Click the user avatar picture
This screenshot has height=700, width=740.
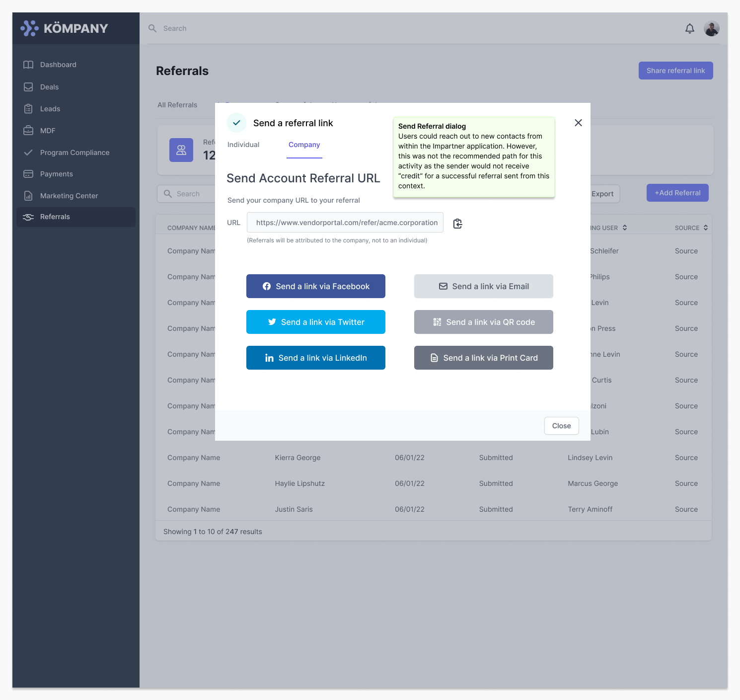click(711, 29)
